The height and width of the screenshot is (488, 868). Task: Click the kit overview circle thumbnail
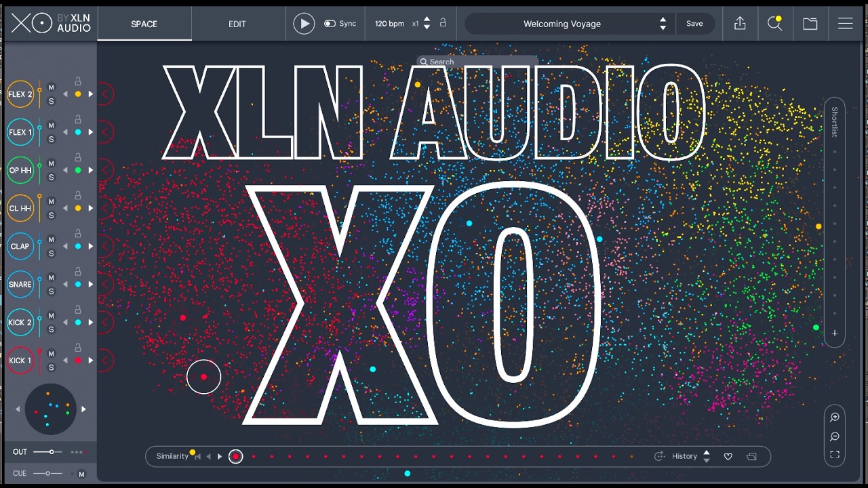click(51, 409)
